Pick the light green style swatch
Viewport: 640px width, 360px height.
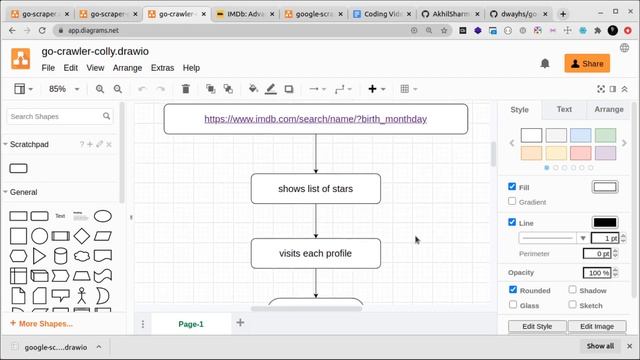click(605, 135)
